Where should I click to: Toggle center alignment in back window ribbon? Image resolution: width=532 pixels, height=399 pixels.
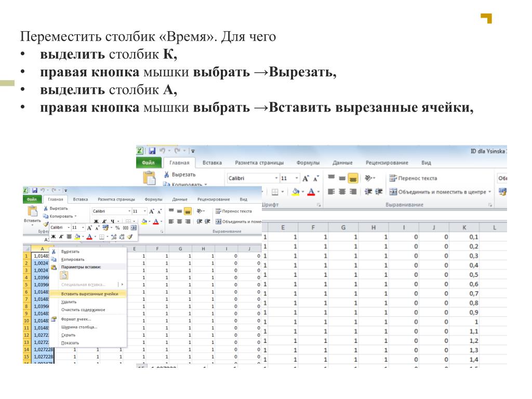(342, 192)
